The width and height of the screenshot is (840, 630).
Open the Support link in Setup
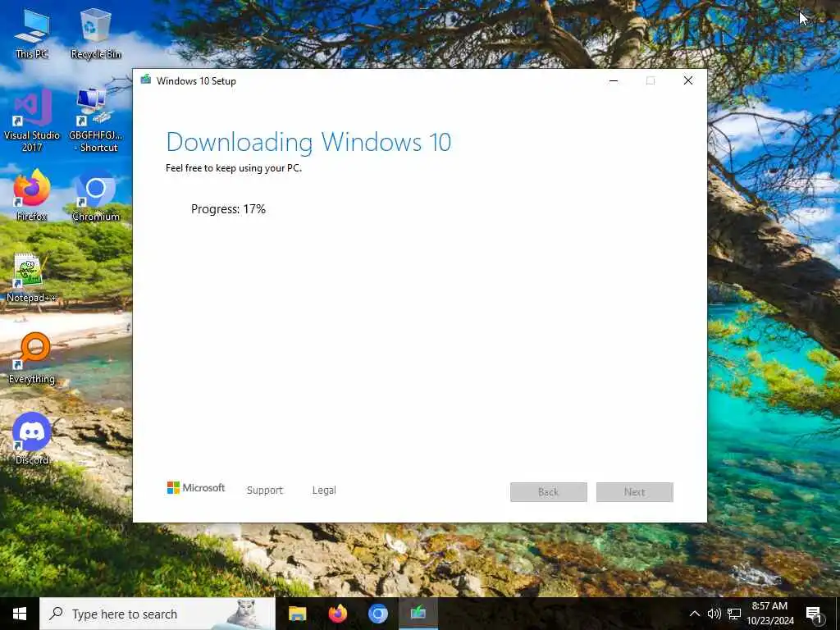click(x=265, y=491)
